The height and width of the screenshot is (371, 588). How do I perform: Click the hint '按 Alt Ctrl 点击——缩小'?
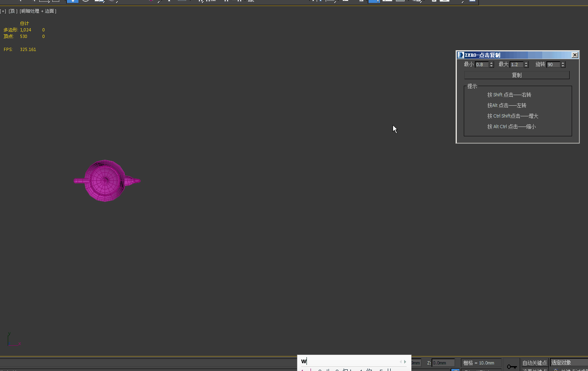512,127
